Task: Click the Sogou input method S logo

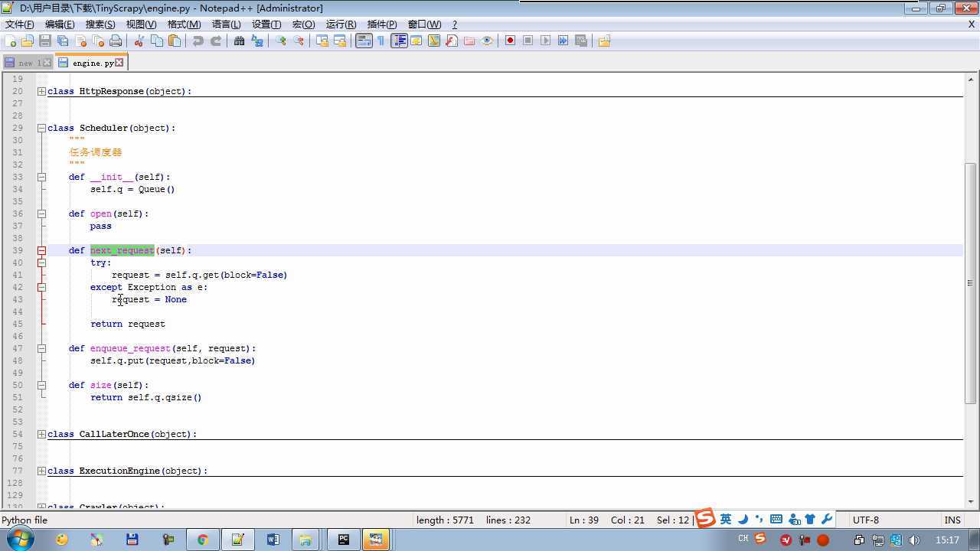Action: point(704,518)
